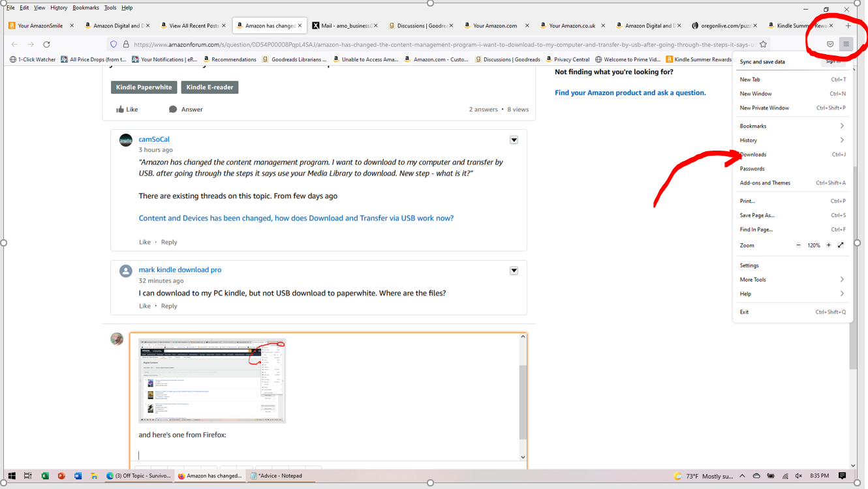Screen dimensions: 868x489
Task: Toggle fullscreen zoom mode in the menu
Action: coord(841,245)
